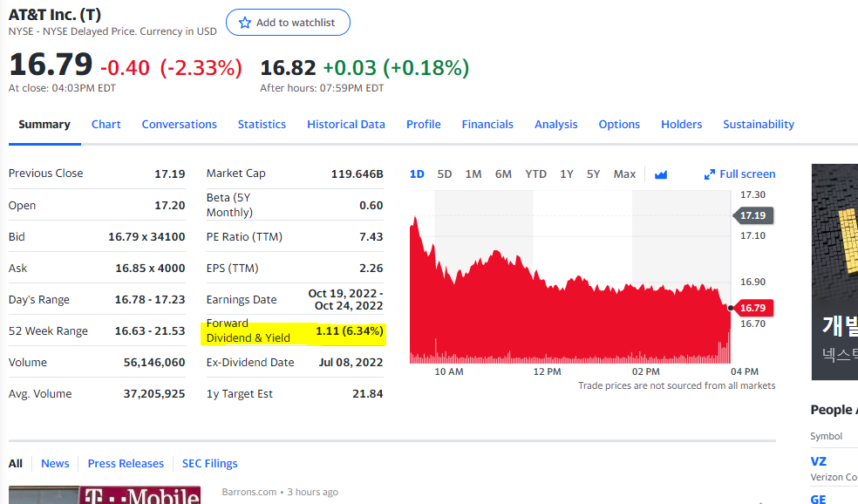Select the 1Y chart range
The image size is (858, 504).
tap(567, 174)
